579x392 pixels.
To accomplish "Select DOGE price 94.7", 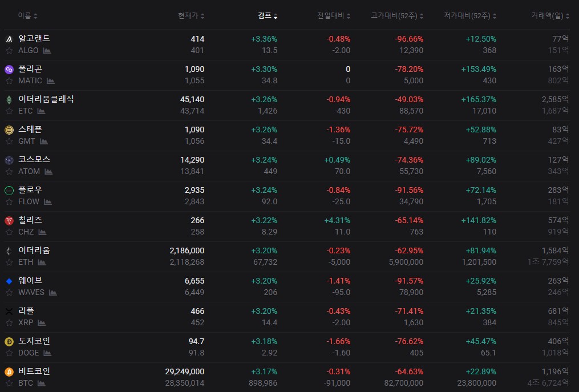I will (196, 342).
